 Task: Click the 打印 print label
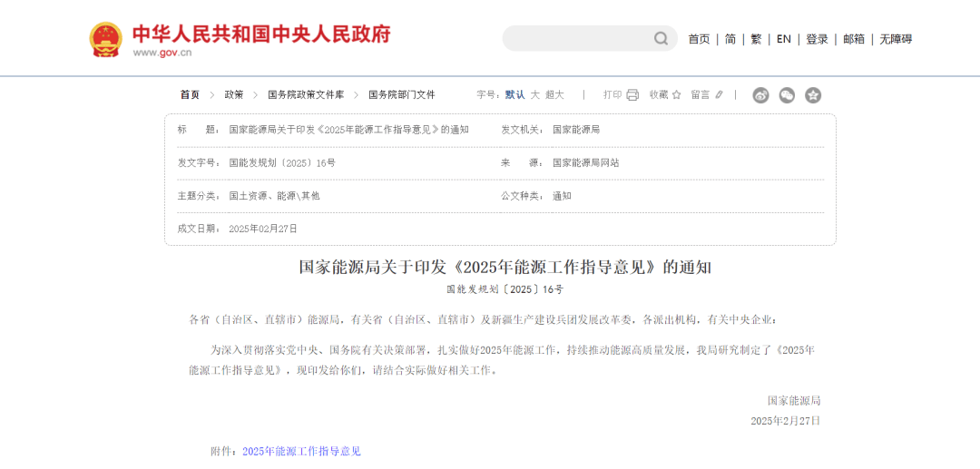pyautogui.click(x=612, y=95)
